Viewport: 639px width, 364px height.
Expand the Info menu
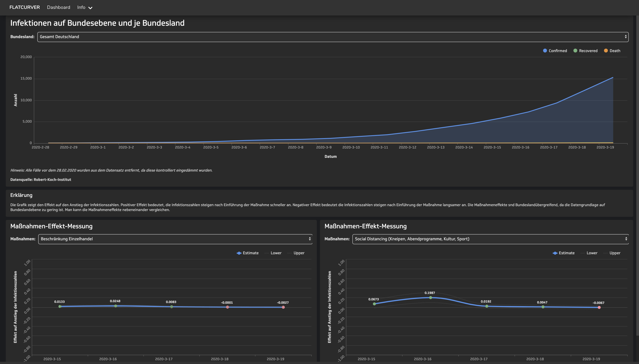click(x=81, y=7)
